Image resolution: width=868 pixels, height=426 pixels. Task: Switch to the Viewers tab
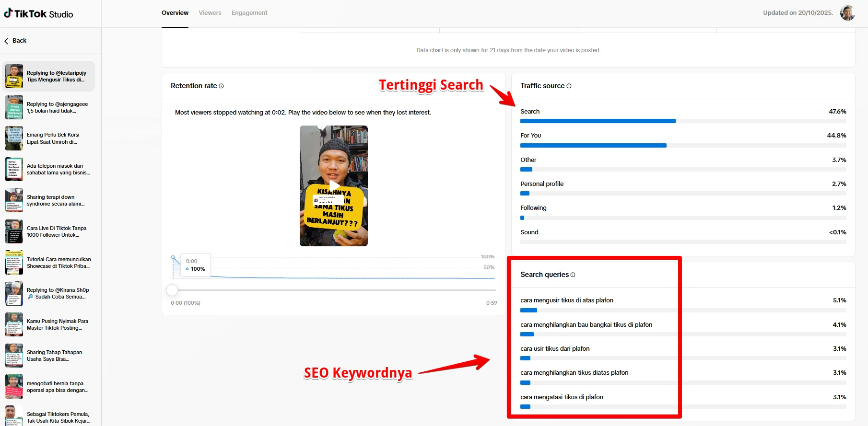210,13
